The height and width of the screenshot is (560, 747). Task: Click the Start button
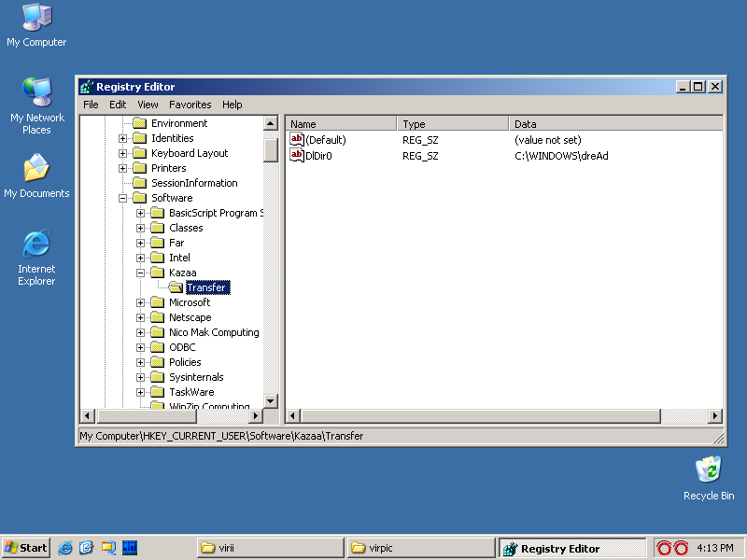pyautogui.click(x=26, y=548)
